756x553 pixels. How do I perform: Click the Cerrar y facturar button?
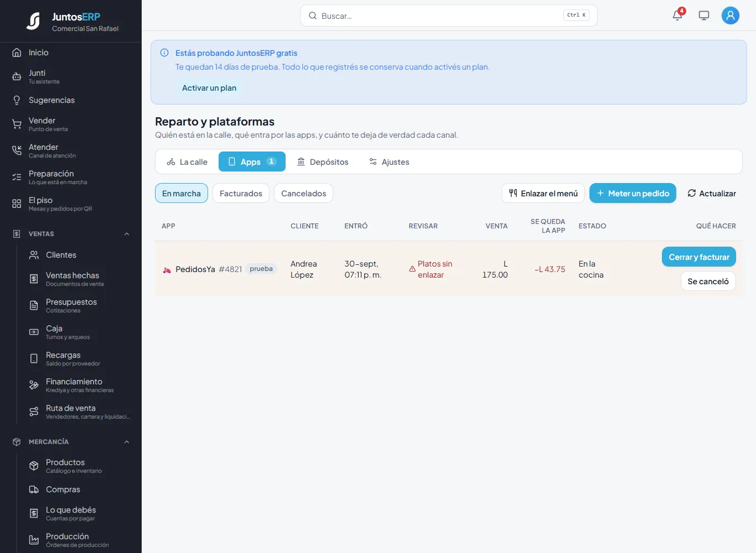point(699,257)
